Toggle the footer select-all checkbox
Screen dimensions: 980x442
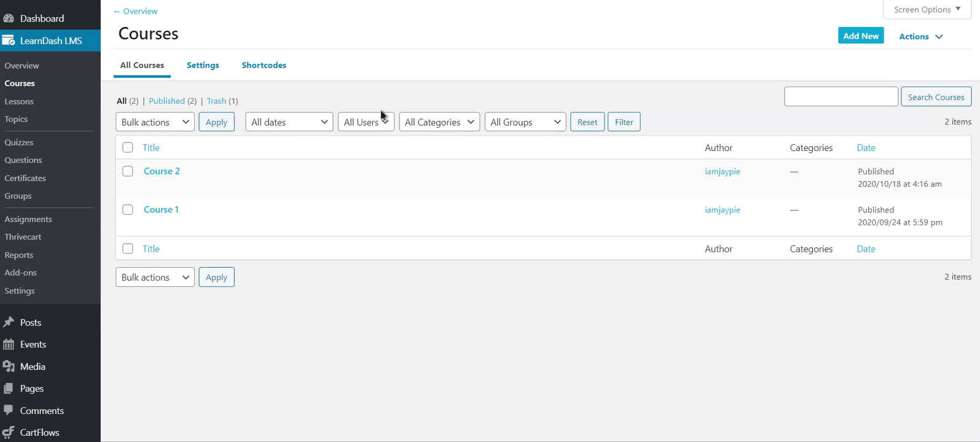click(x=128, y=249)
